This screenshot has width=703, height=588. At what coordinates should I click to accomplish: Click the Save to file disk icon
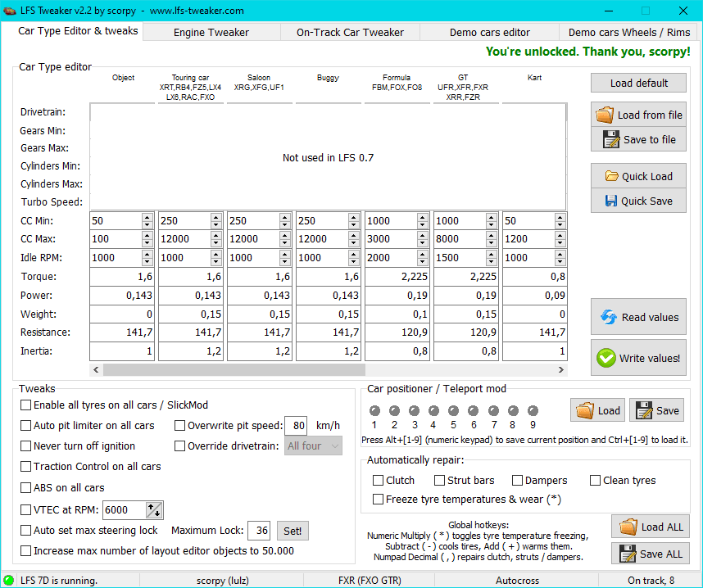click(x=610, y=139)
